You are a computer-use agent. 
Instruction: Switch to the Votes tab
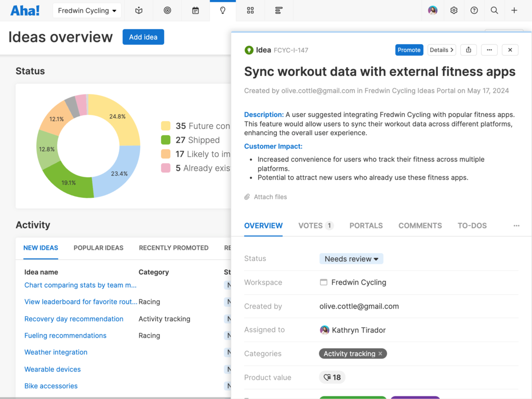[316, 225]
